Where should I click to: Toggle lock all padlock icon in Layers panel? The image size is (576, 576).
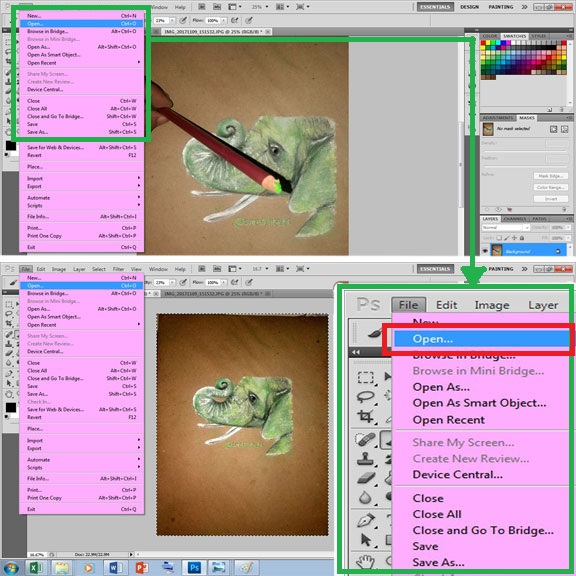(522, 238)
